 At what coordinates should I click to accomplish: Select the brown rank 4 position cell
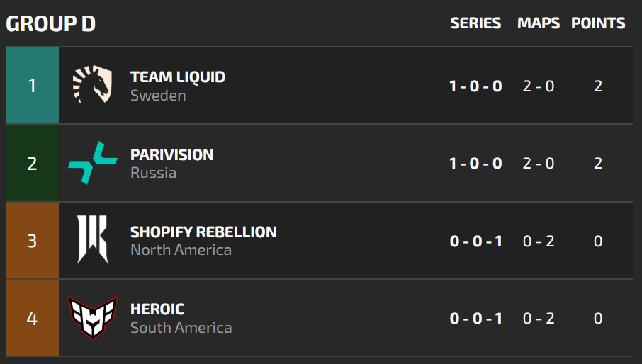(x=32, y=318)
